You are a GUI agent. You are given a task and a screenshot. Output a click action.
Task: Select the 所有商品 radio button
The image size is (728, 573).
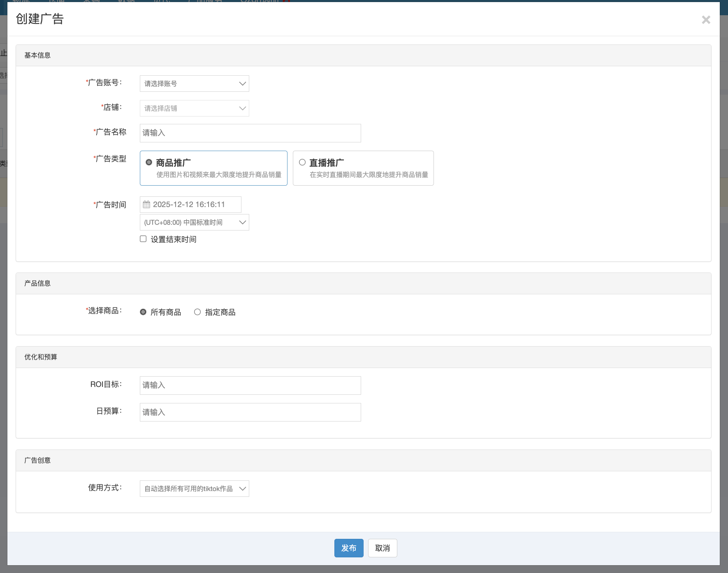(x=143, y=312)
